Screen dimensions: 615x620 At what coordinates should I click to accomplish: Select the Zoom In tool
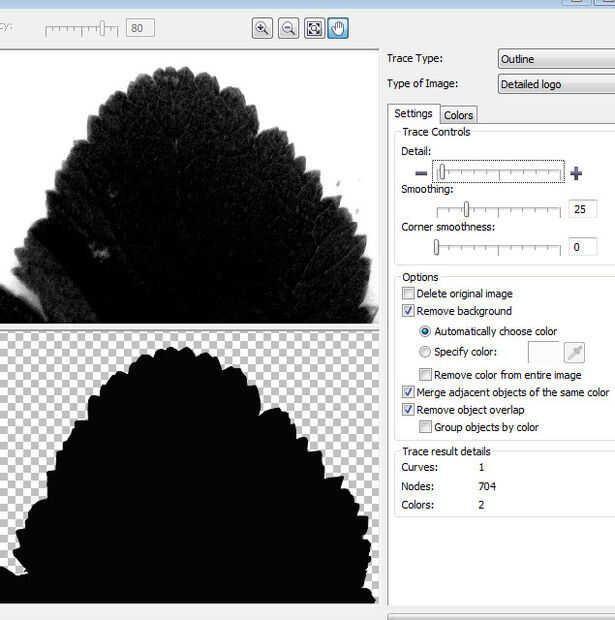(262, 28)
